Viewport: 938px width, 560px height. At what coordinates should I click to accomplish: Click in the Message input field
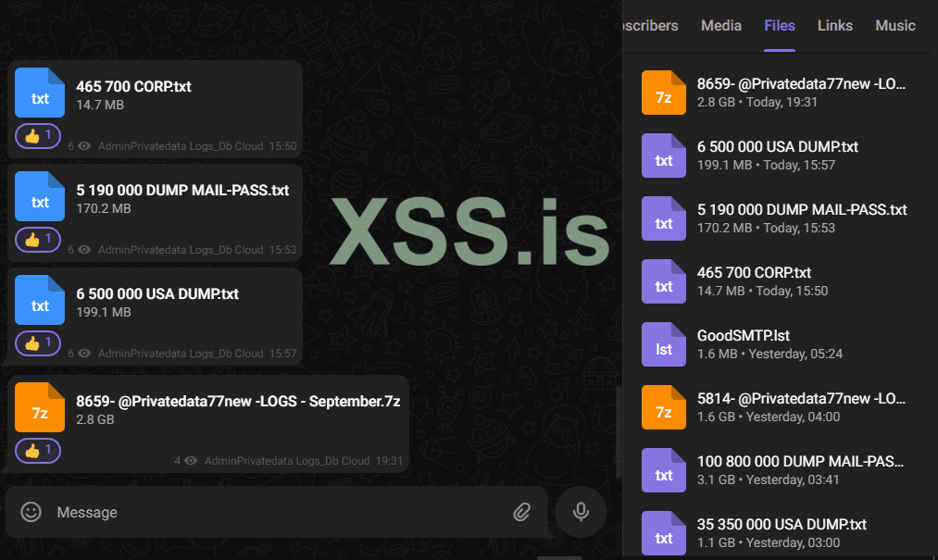point(276,512)
